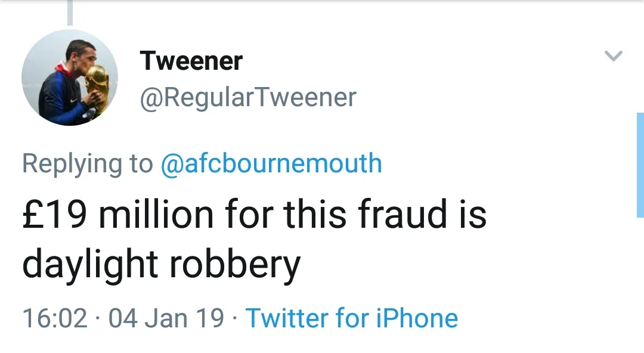Open the @RegularTweener handle
This screenshot has width=644, height=353.
click(x=247, y=97)
